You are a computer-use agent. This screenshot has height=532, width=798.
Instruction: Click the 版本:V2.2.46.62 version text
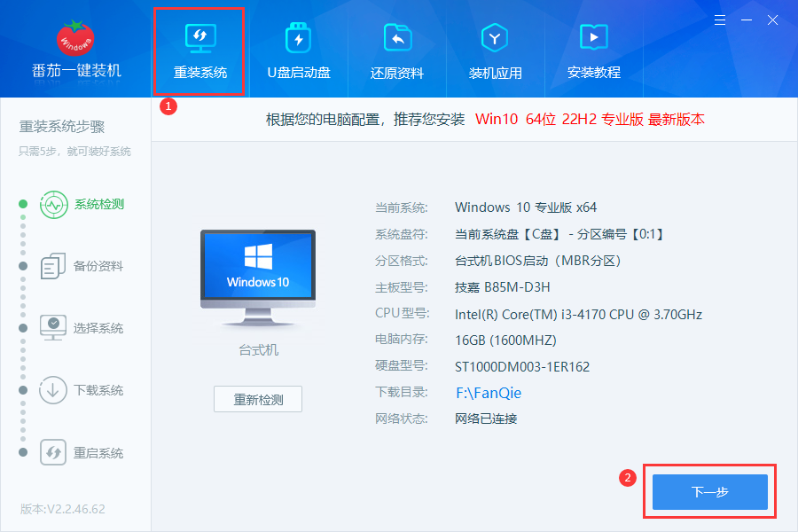point(63,509)
